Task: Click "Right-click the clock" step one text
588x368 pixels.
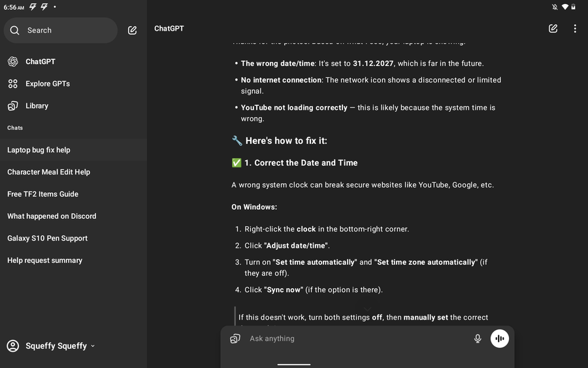Action: pos(327,229)
